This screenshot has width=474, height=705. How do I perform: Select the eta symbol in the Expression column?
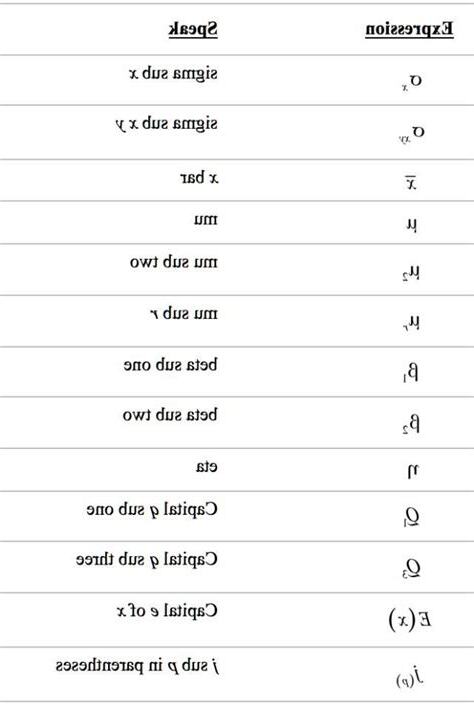[x=413, y=471]
